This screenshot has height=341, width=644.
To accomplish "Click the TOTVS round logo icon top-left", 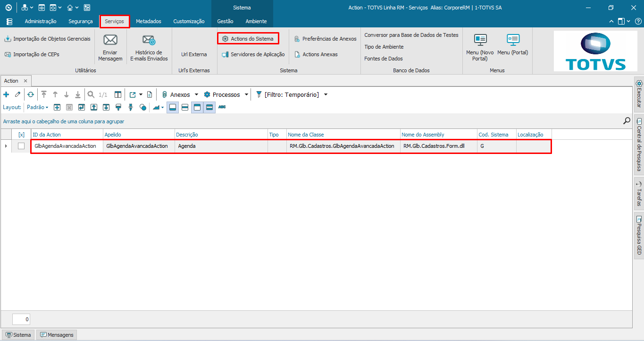I will click(8, 8).
